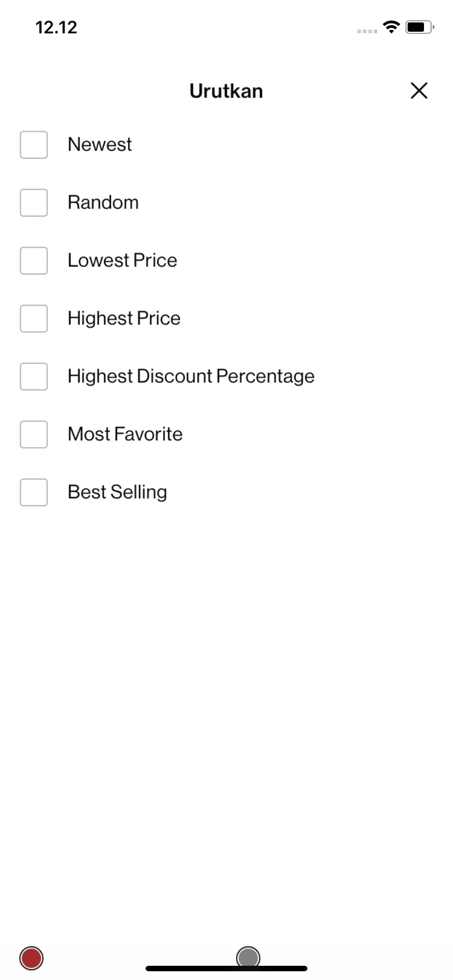Click the gray circle indicator icon
The image size is (453, 980).
[x=248, y=958]
